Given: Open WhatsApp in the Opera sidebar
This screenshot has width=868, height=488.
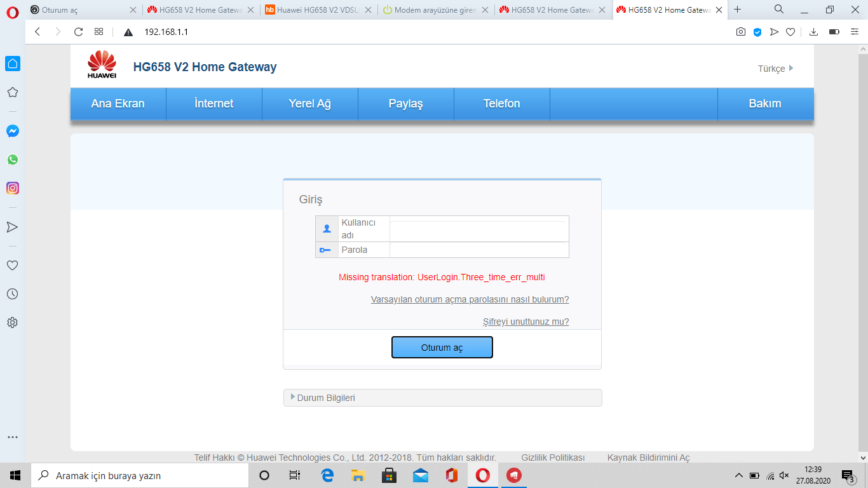Looking at the screenshot, I should point(12,159).
